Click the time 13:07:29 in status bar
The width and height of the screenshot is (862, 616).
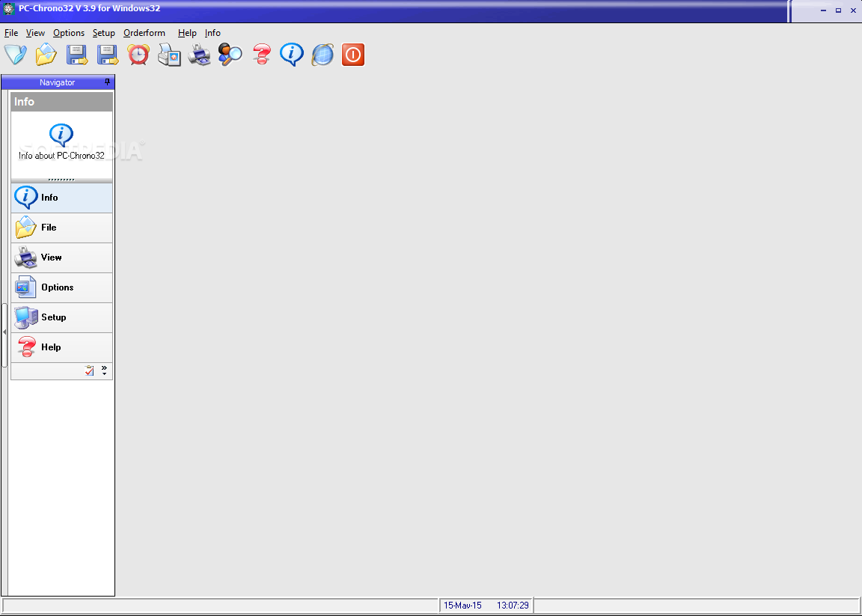(x=513, y=606)
